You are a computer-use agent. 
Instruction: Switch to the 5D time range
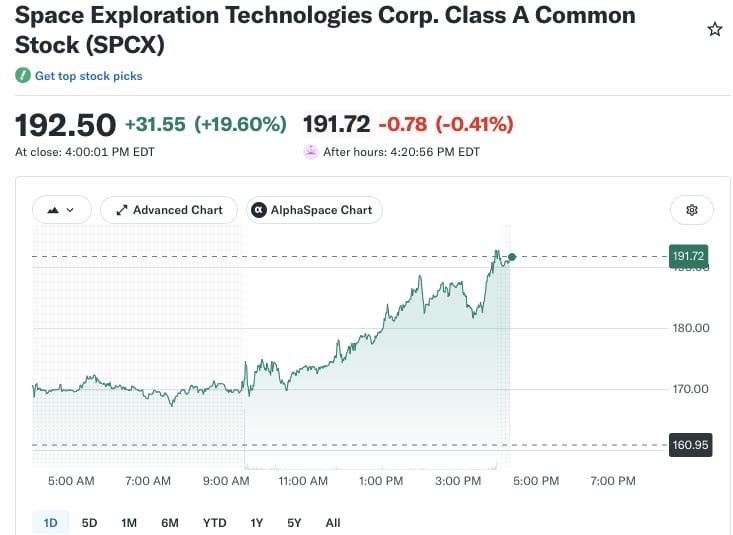coord(89,522)
